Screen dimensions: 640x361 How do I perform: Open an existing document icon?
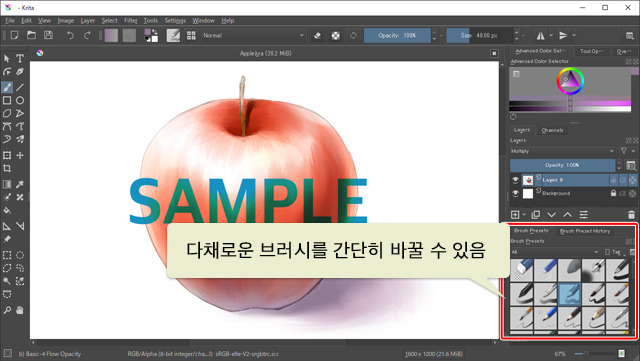tap(31, 36)
